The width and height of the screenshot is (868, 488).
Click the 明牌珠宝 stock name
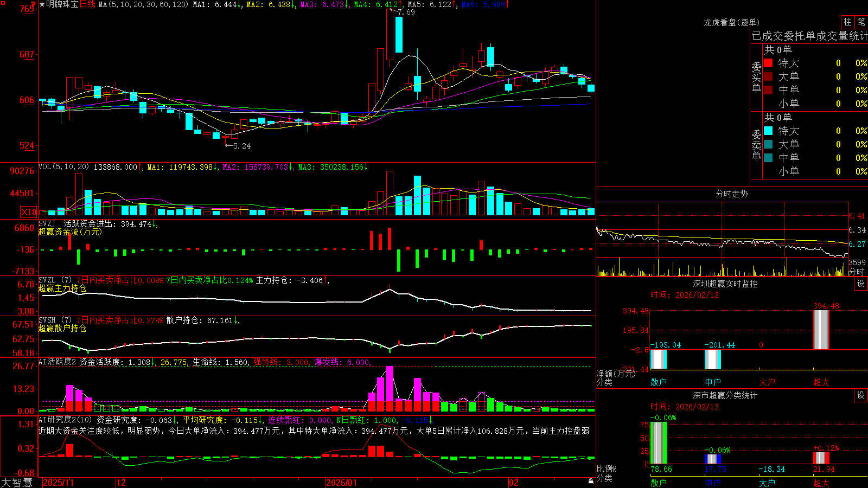click(62, 4)
